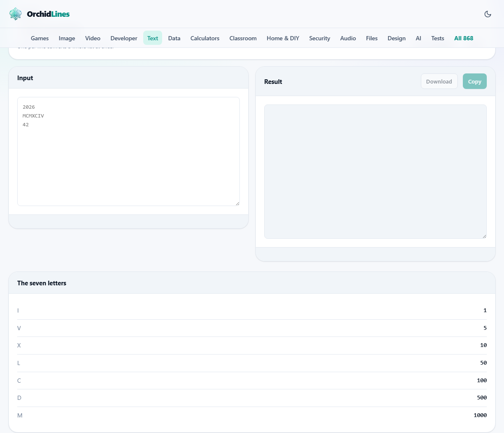Viewport: 504px width, 433px height.
Task: Open the Games category
Action: tap(40, 38)
